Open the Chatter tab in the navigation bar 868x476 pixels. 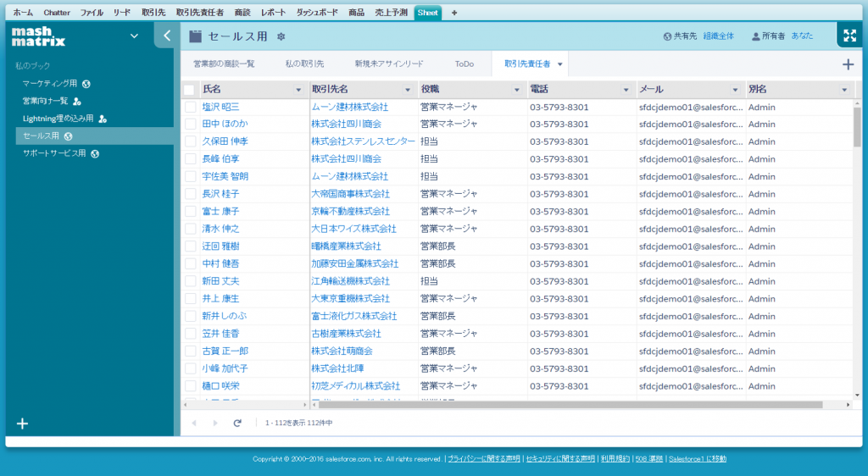(x=57, y=12)
